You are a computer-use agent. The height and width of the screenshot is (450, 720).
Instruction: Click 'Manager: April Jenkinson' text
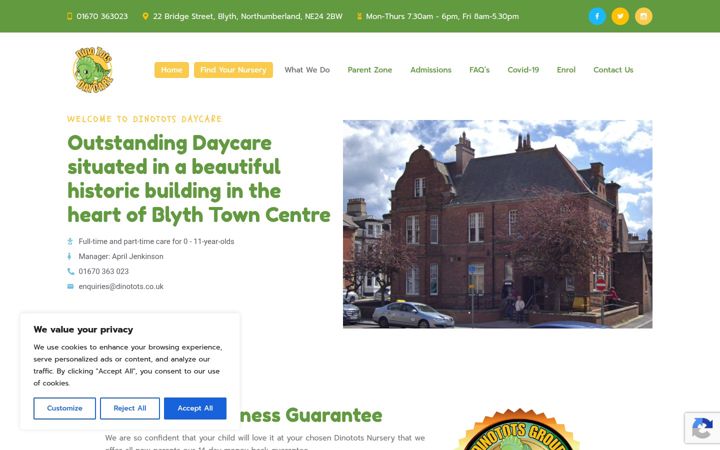click(x=121, y=256)
